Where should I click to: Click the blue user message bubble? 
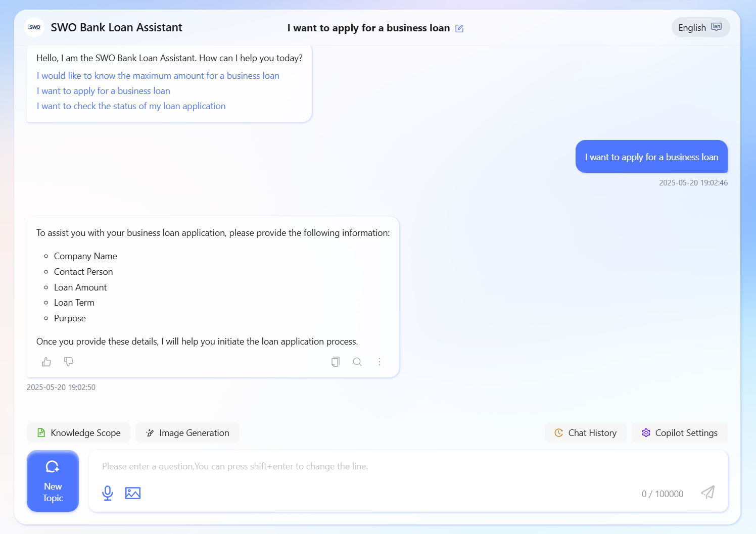pos(651,157)
